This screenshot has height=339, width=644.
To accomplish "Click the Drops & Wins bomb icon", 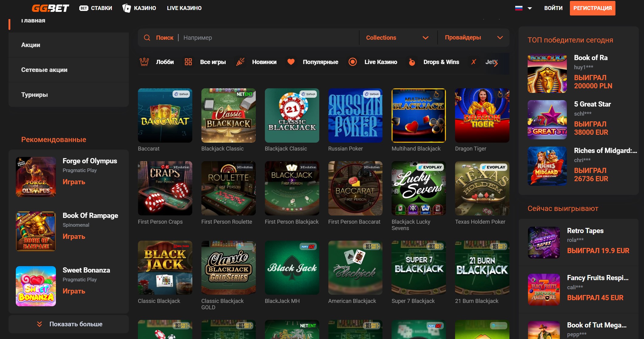I will coord(412,62).
